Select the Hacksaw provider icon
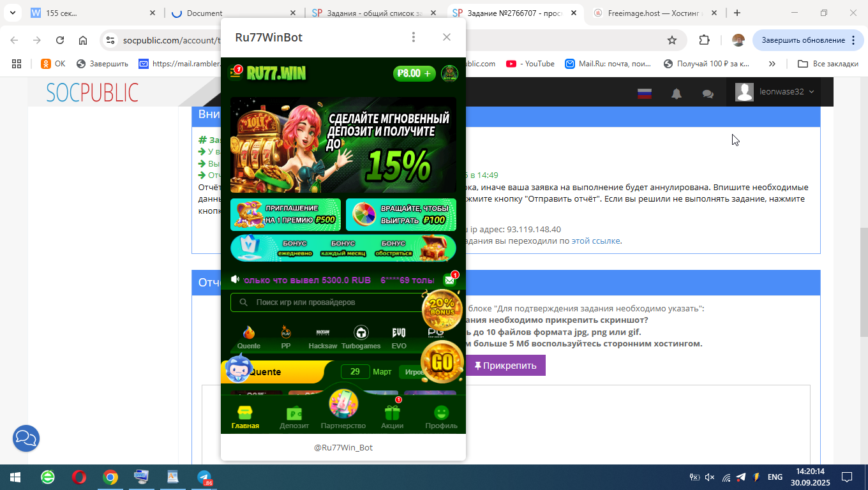 (323, 338)
